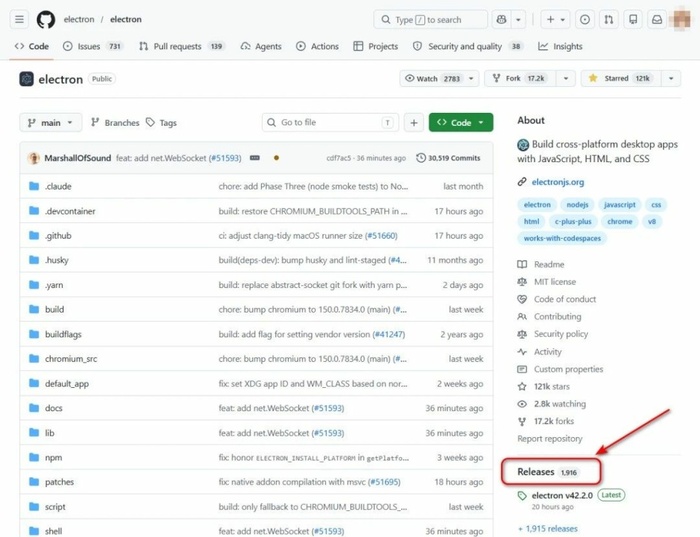Open the electron v42.2.0 release
The height and width of the screenshot is (537, 700).
[562, 495]
